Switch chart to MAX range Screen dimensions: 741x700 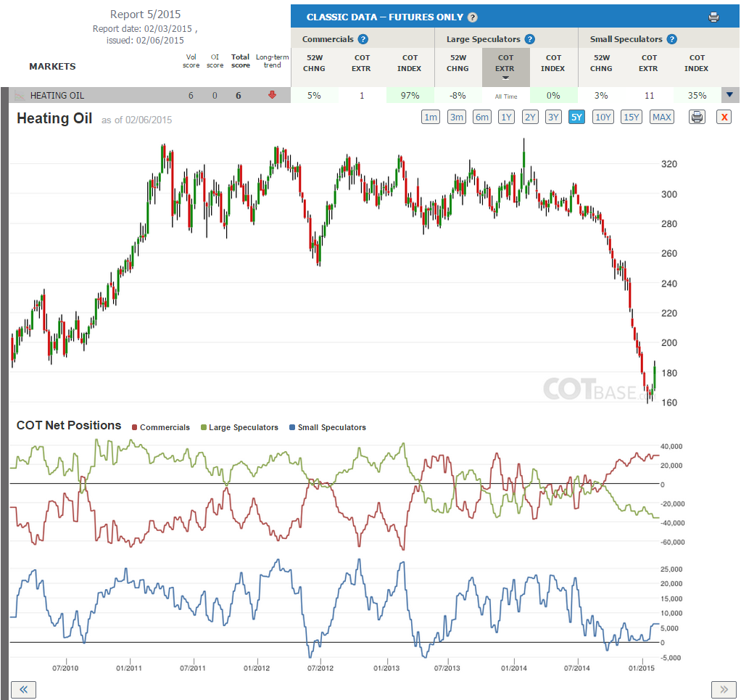click(661, 117)
